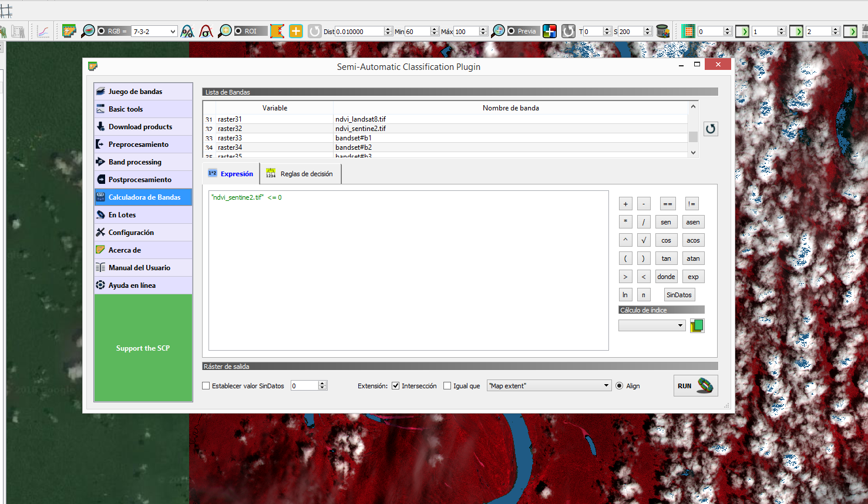Open Juego de bandas section
868x504 pixels.
(143, 91)
